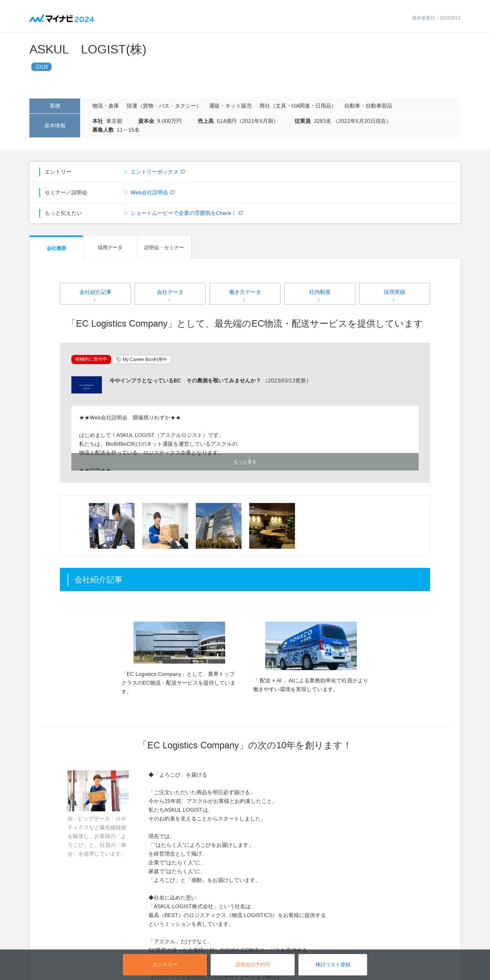Screen dimensions: 490x980
Task: Open the ASKUL LOHACO warehouse building image
Action: coord(179,643)
